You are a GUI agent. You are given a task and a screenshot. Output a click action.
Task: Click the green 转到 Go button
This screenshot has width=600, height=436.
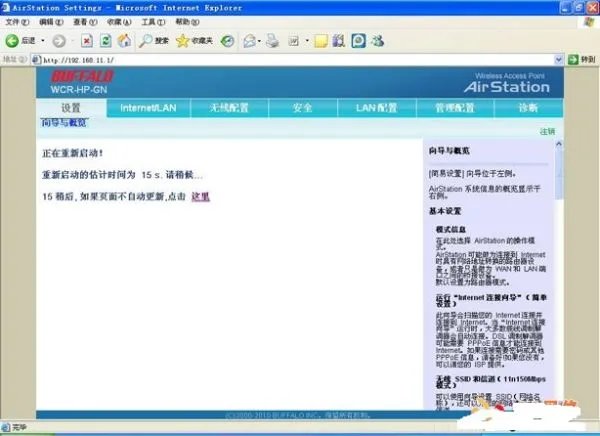(582, 59)
